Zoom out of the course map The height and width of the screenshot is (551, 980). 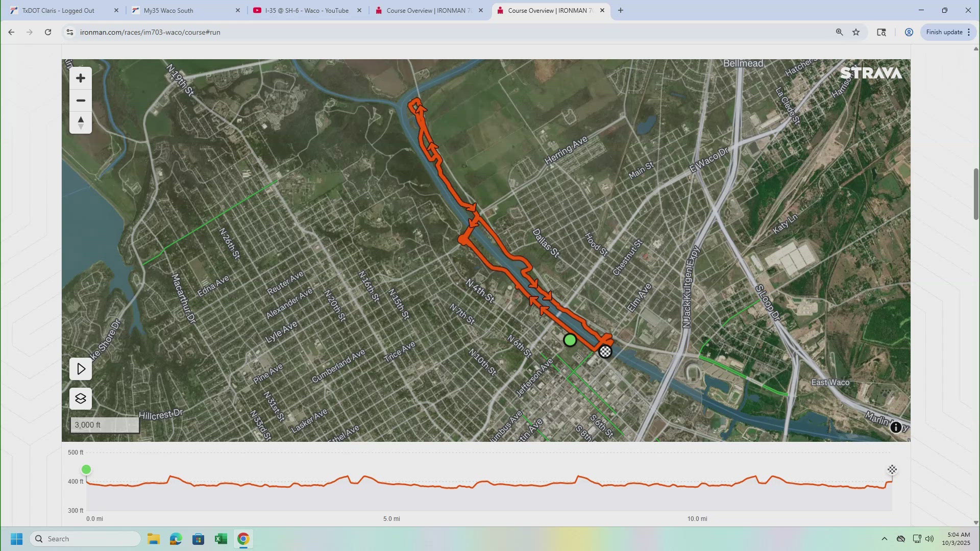[x=80, y=101]
